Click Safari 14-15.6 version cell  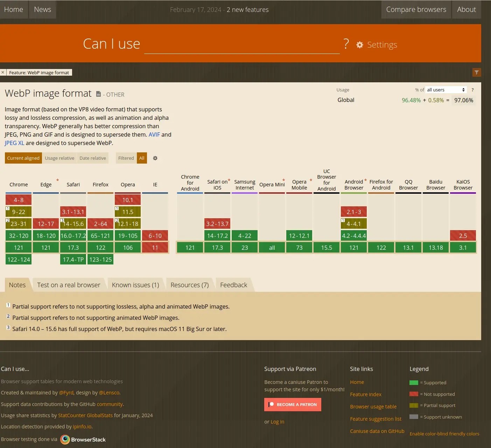[x=73, y=224]
